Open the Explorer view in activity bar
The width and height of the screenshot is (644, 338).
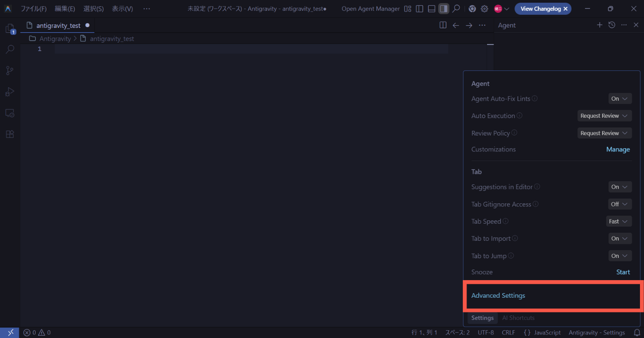coord(10,29)
